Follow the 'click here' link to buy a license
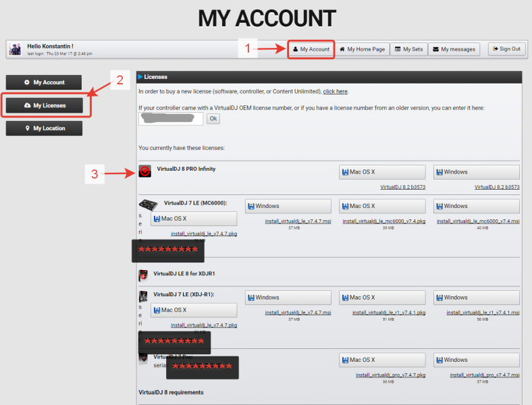The image size is (532, 405). [336, 91]
